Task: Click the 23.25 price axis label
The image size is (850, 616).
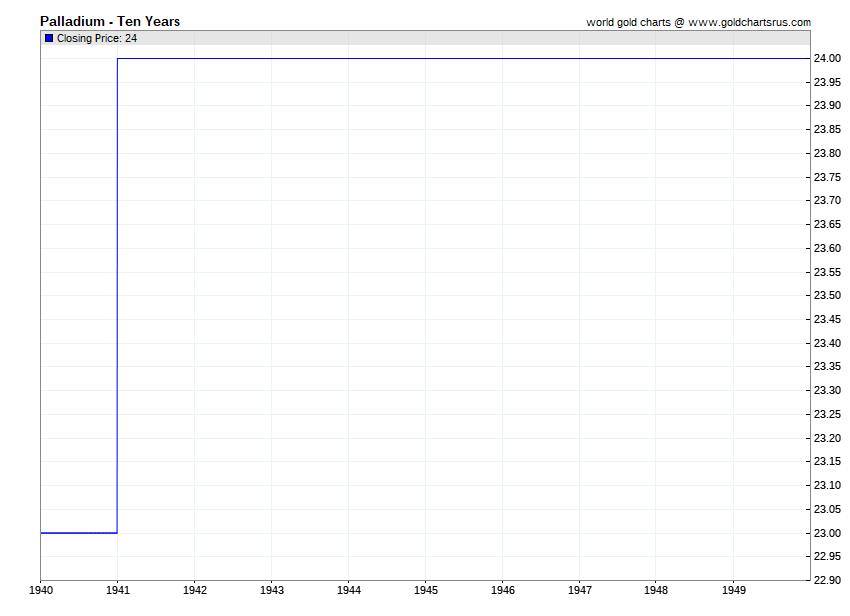Action: [828, 414]
